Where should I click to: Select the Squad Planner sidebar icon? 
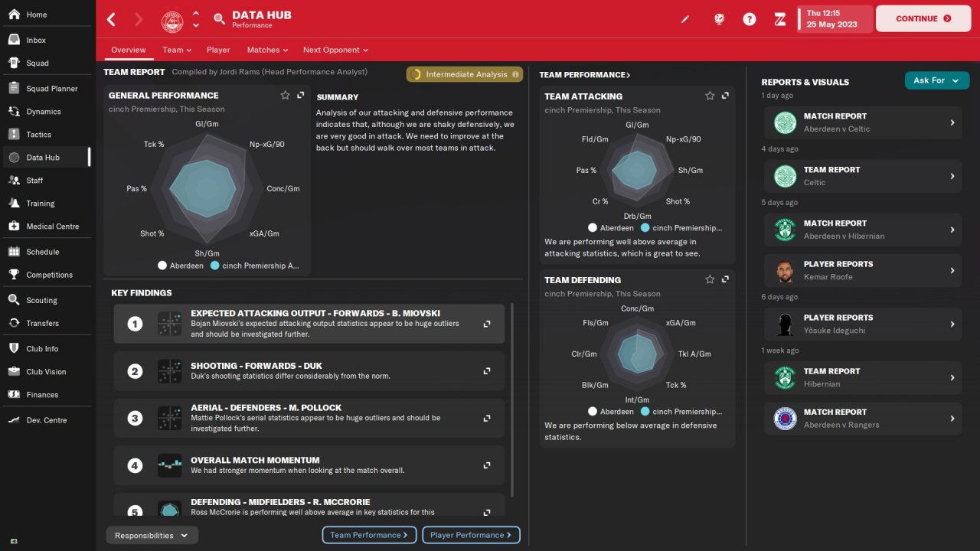pyautogui.click(x=14, y=88)
